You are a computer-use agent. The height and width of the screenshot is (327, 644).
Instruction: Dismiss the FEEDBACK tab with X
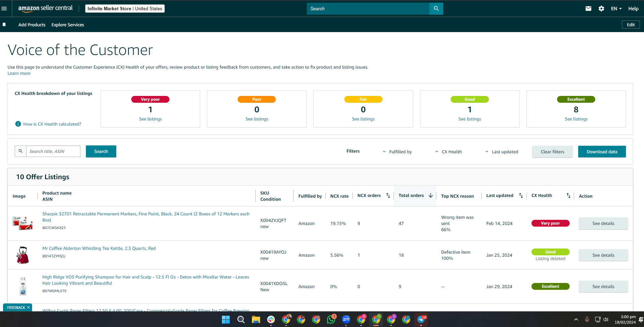(29, 308)
